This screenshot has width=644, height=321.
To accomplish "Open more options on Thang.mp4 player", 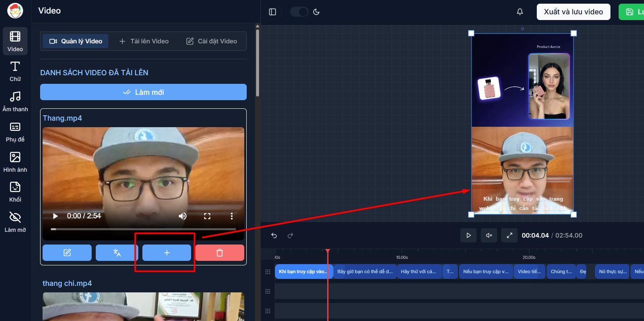I will point(232,216).
